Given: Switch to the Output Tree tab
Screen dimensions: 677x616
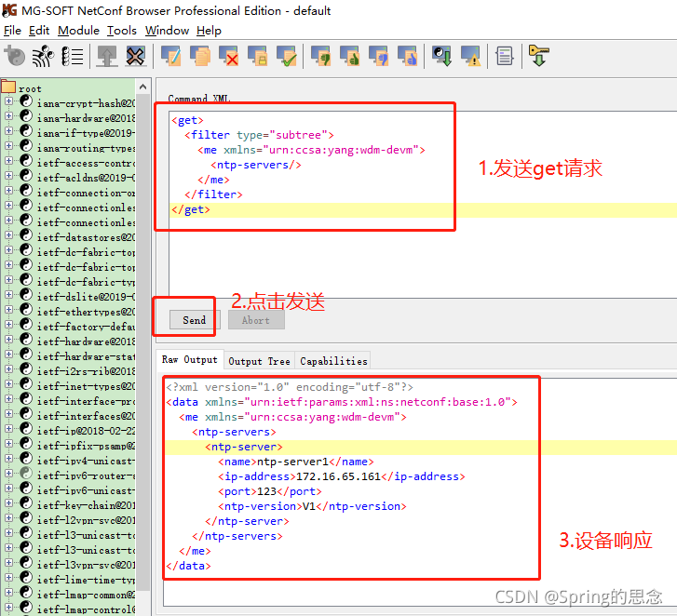Looking at the screenshot, I should click(x=259, y=361).
